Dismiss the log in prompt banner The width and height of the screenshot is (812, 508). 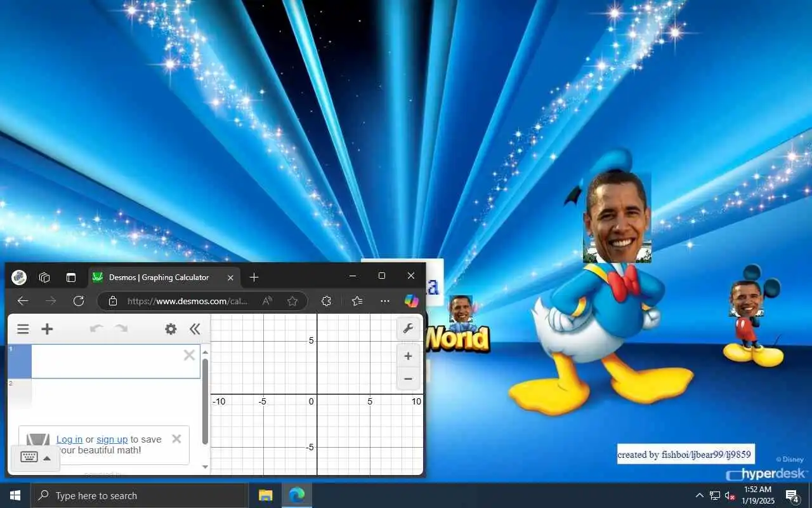(176, 439)
